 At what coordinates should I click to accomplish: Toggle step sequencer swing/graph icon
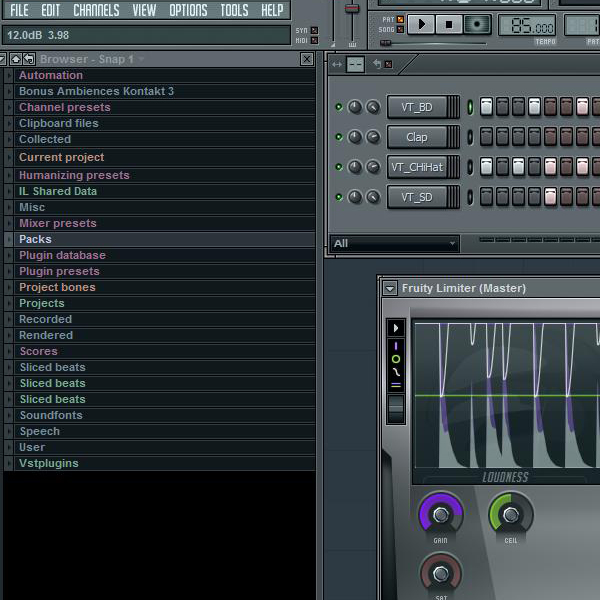click(355, 64)
